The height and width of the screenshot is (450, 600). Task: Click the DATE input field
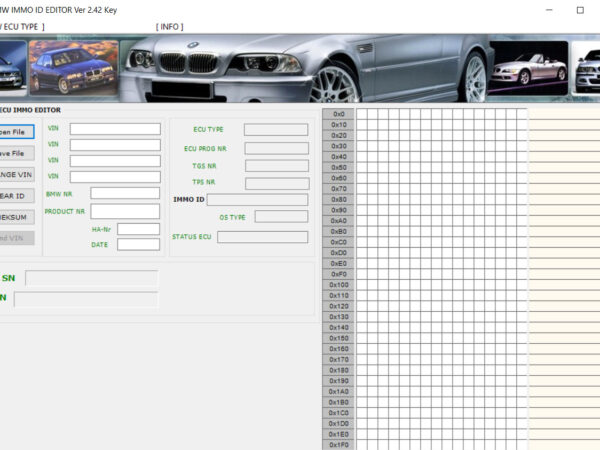pos(139,245)
